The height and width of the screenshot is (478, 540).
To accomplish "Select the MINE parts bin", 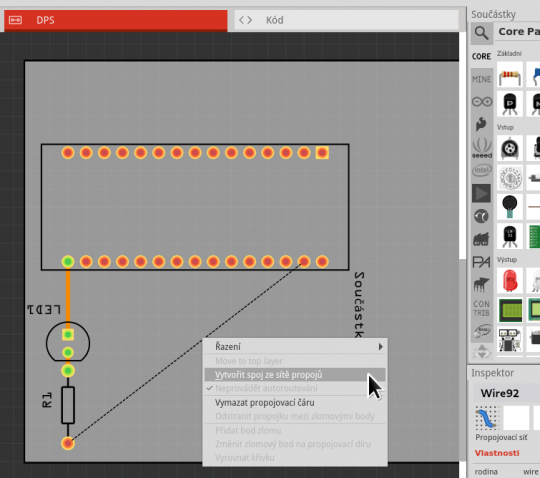I will (481, 79).
